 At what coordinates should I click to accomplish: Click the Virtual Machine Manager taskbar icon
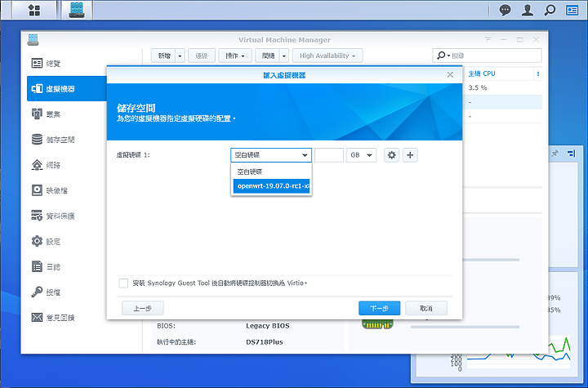tap(77, 10)
